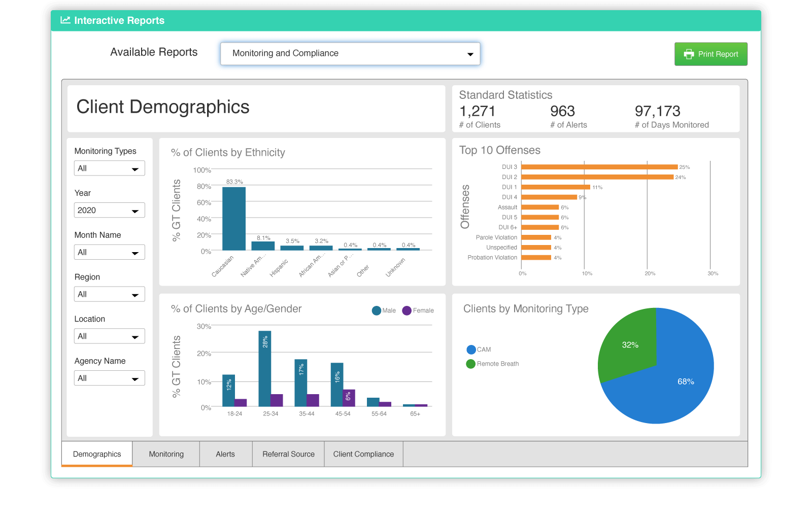Click the Unspecified offense label
The width and height of the screenshot is (812, 524).
(501, 248)
